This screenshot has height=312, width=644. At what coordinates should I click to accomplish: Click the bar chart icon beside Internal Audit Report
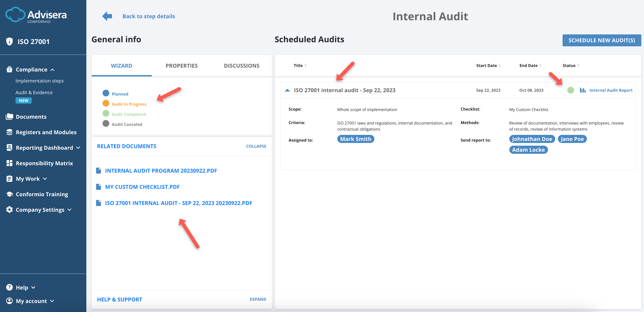[583, 90]
